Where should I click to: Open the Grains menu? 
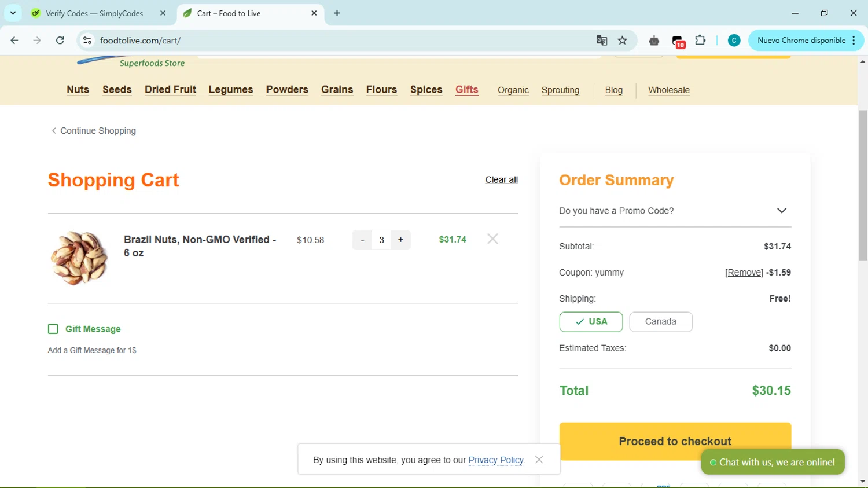(x=337, y=90)
